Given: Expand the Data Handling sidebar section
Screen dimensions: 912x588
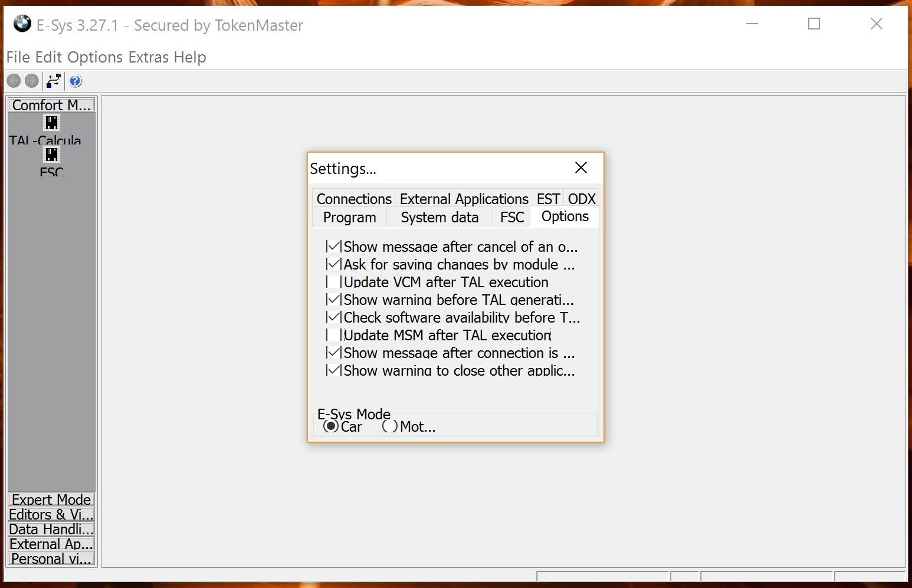Looking at the screenshot, I should (x=51, y=529).
